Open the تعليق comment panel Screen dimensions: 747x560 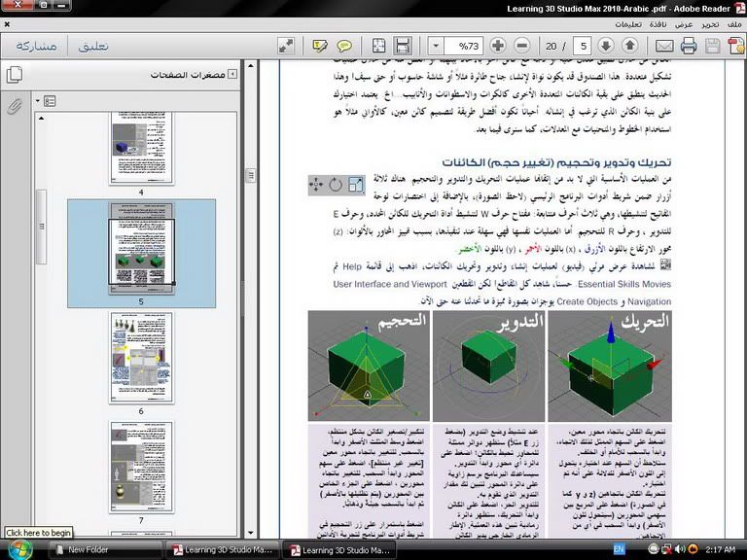93,46
